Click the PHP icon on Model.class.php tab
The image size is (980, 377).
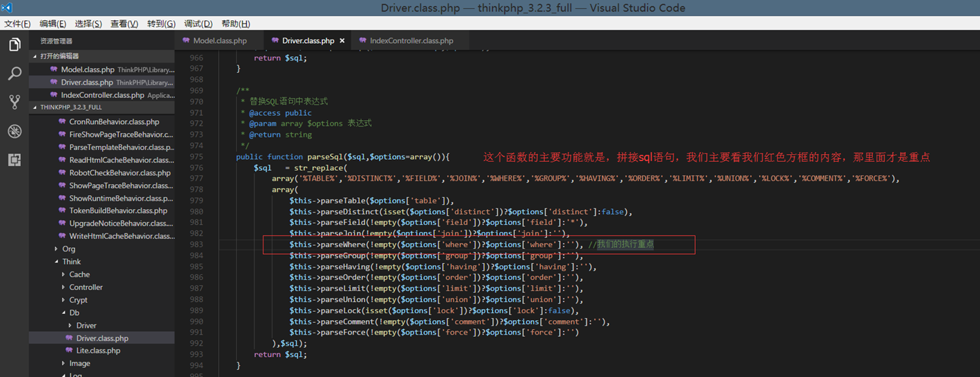[x=186, y=41]
